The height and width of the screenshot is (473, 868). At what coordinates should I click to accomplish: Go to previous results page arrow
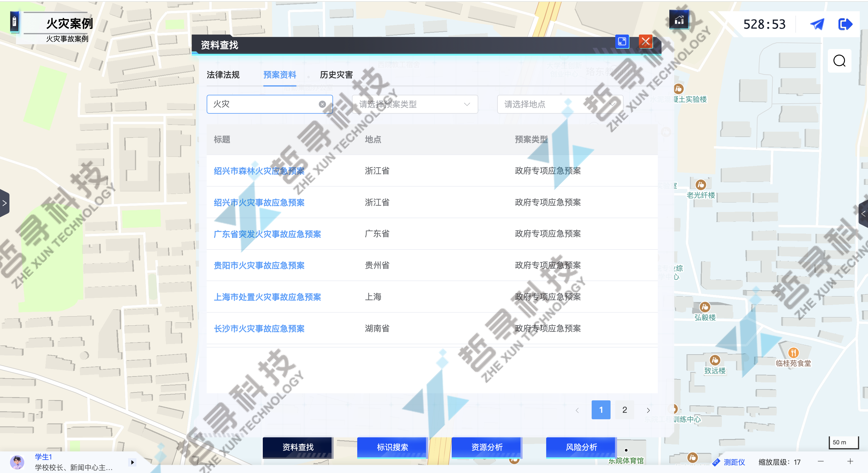577,410
